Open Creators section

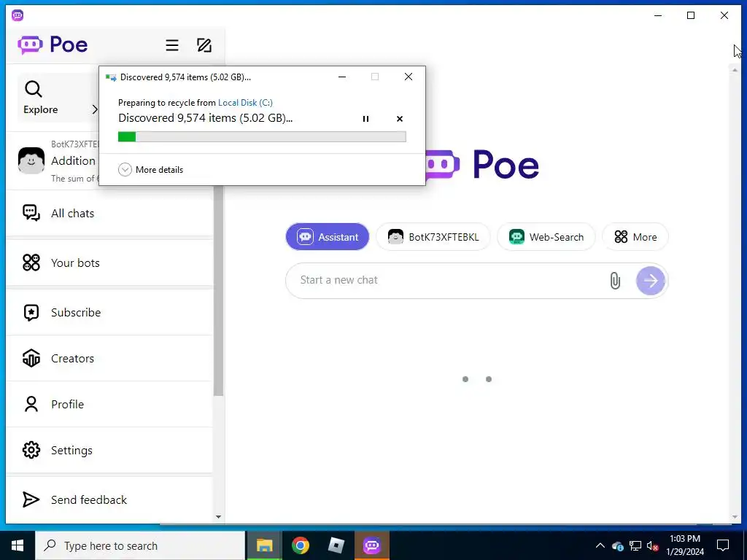pos(109,358)
